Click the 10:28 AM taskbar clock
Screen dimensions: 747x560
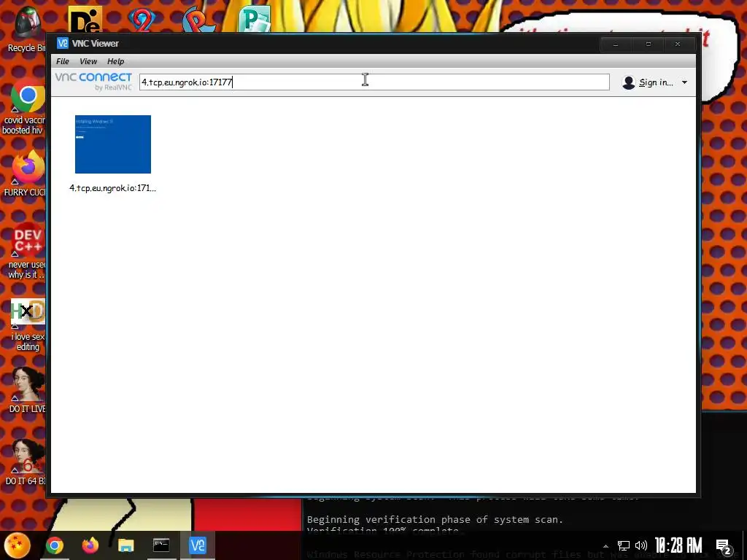click(x=678, y=545)
